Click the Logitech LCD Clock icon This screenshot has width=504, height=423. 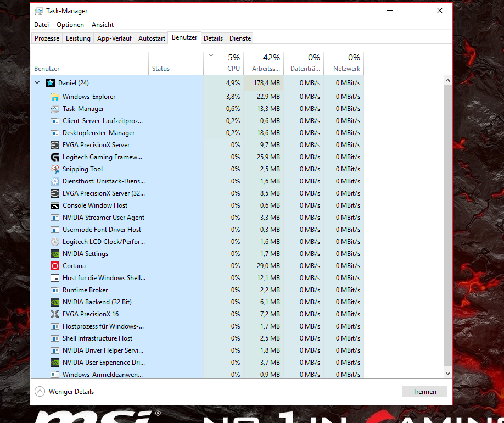55,242
